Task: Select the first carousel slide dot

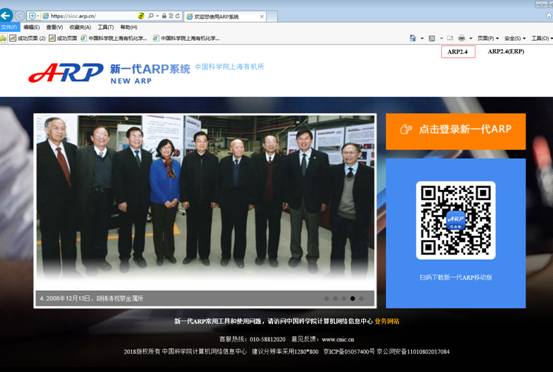Action: pos(326,298)
